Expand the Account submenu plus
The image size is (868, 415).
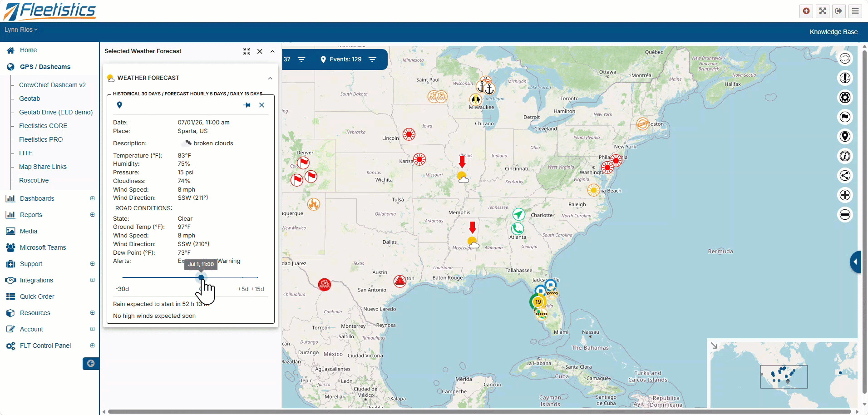93,329
